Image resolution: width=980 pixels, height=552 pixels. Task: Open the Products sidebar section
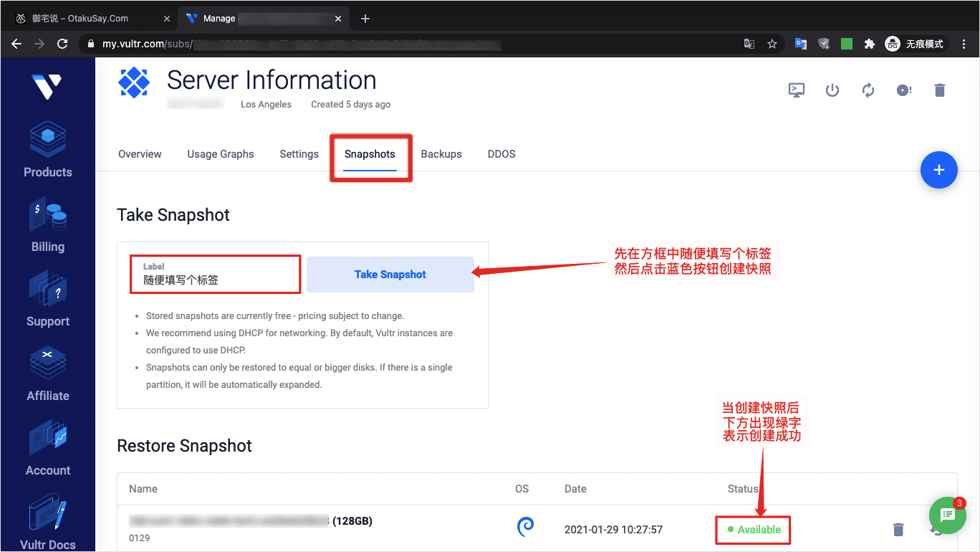pos(47,149)
